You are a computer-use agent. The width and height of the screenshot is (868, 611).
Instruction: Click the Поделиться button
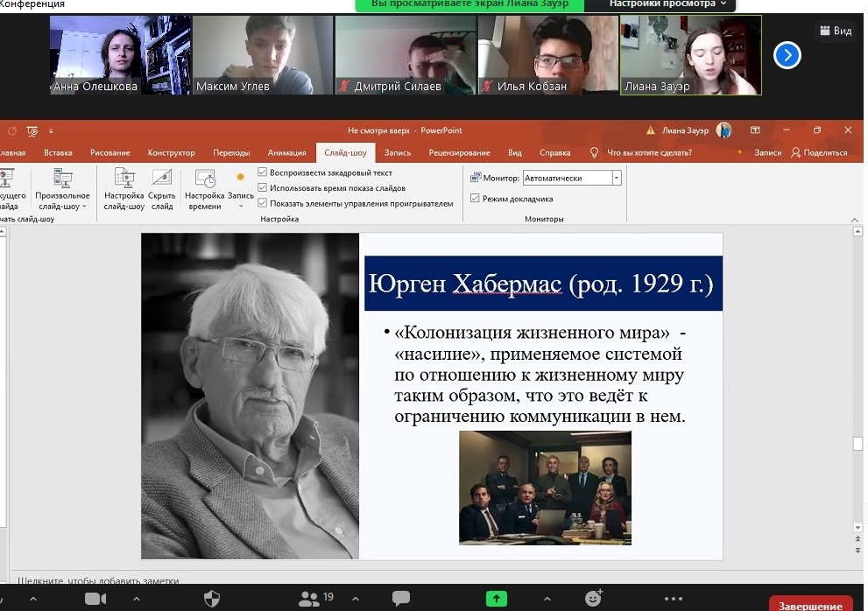[x=819, y=152]
